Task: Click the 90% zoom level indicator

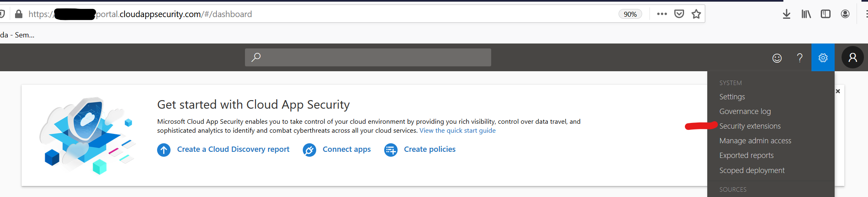Action: tap(630, 14)
